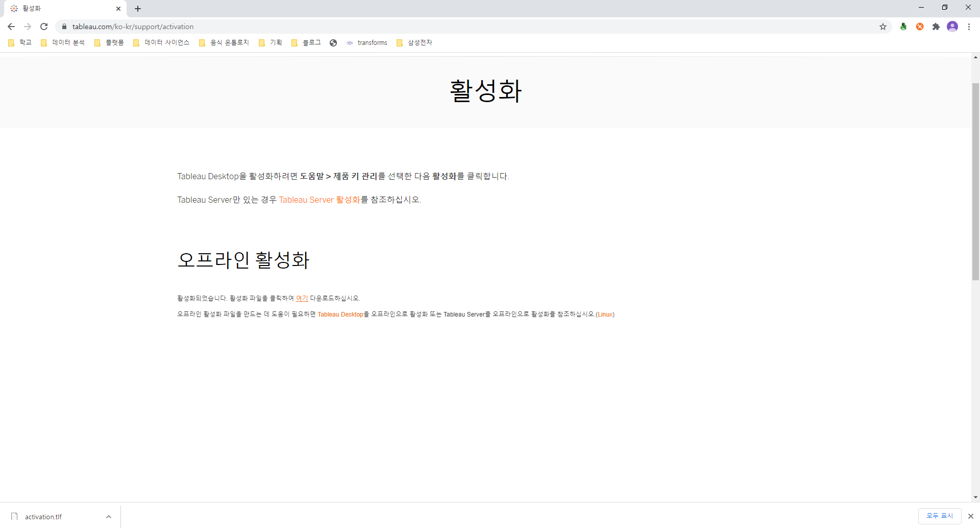Open the Extensions puzzle menu
The width and height of the screenshot is (980, 531).
coord(936,27)
